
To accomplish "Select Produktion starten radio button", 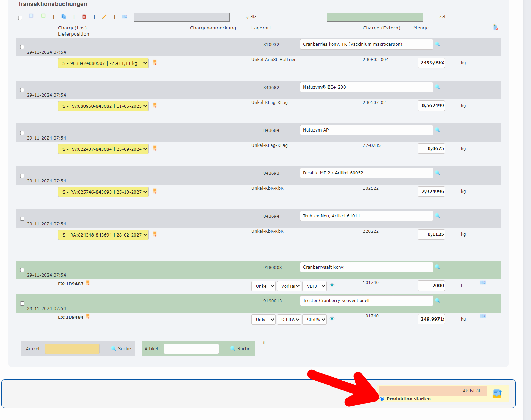I will pyautogui.click(x=382, y=399).
